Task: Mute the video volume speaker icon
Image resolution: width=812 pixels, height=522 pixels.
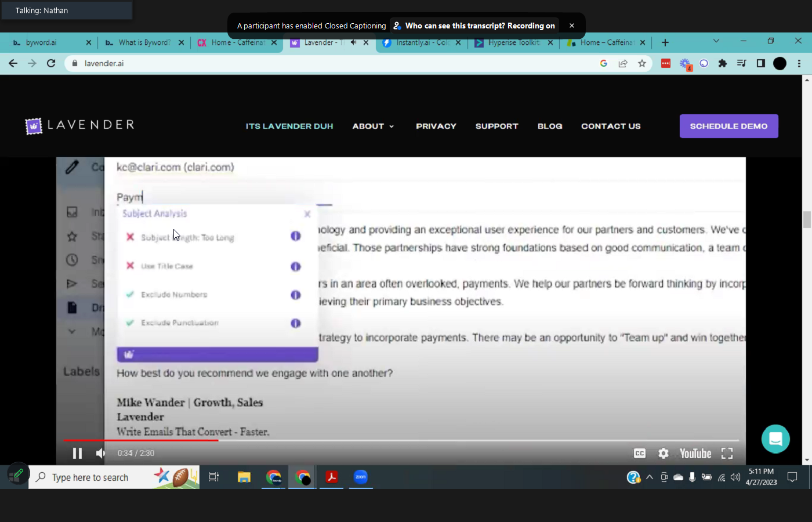Action: (101, 453)
